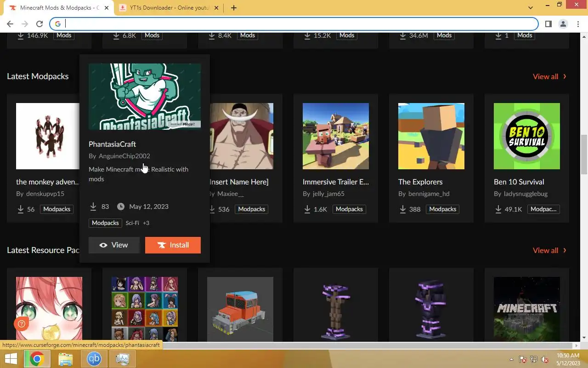
Task: Click the Modpacks tag on PhantasiaCraft card
Action: pyautogui.click(x=105, y=223)
